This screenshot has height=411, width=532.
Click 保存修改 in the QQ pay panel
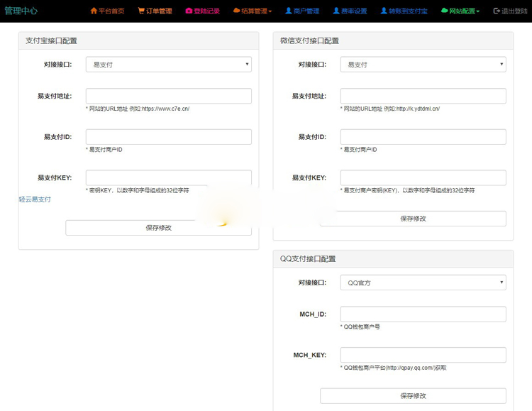[413, 395]
